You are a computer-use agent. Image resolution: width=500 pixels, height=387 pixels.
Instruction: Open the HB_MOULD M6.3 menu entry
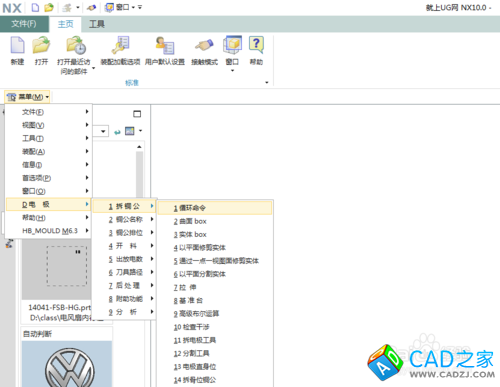[48, 231]
